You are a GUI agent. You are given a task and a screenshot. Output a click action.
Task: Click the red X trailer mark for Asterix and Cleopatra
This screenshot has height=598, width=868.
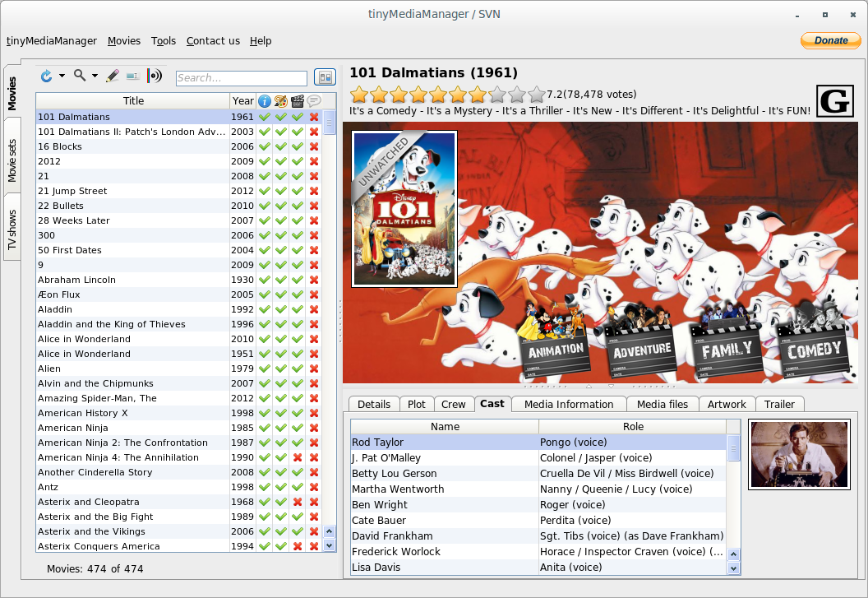[x=298, y=502]
